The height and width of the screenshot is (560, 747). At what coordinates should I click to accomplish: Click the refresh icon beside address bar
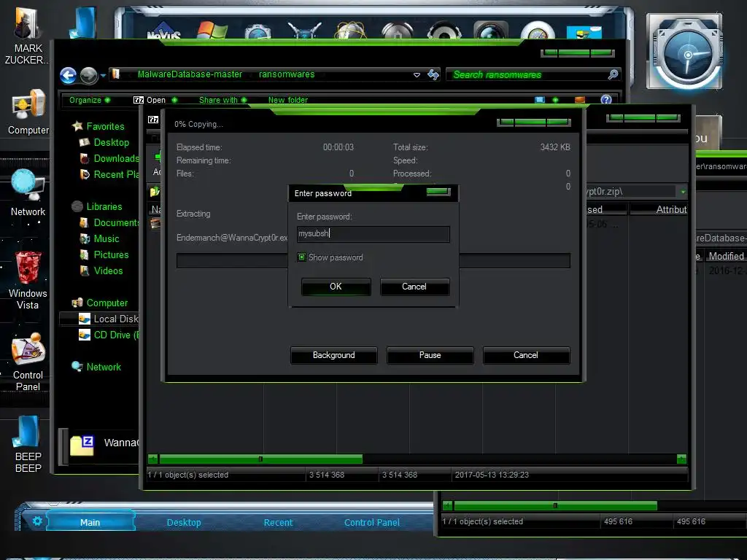(x=433, y=75)
